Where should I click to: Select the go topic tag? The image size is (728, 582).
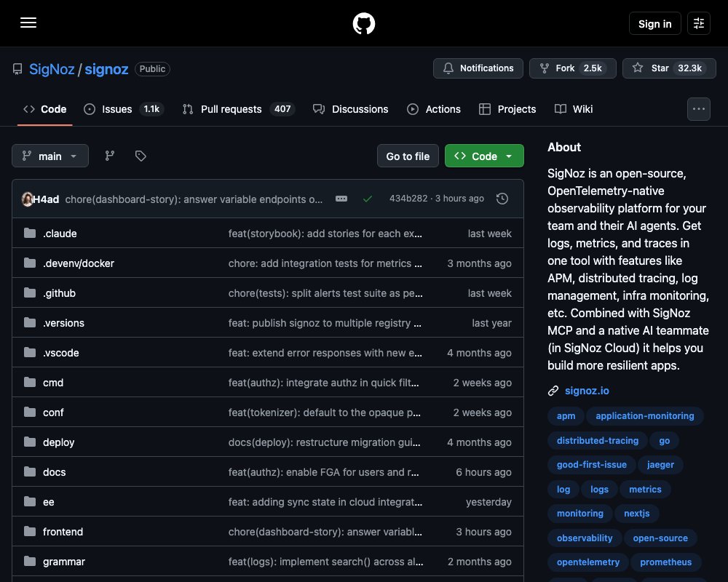(x=664, y=440)
